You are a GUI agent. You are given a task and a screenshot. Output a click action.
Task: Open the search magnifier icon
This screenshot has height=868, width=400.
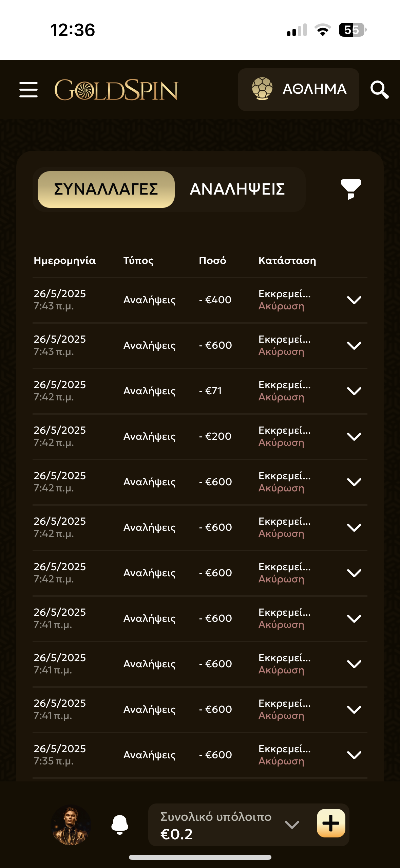pos(379,90)
